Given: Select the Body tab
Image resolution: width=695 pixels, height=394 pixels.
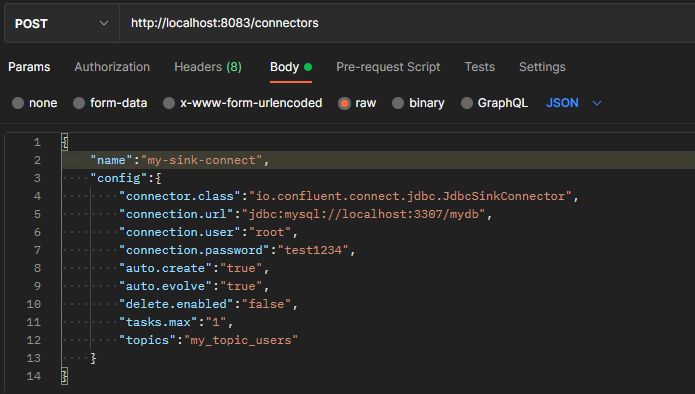Looking at the screenshot, I should [291, 67].
